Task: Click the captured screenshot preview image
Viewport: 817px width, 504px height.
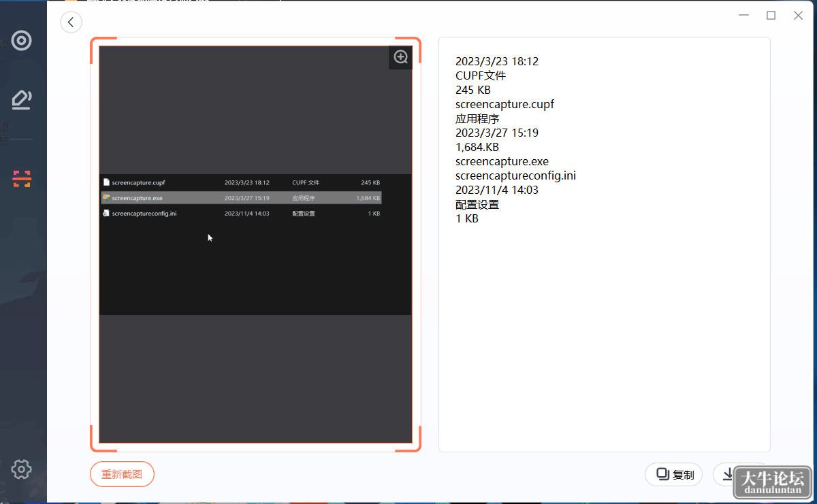Action: (255, 244)
